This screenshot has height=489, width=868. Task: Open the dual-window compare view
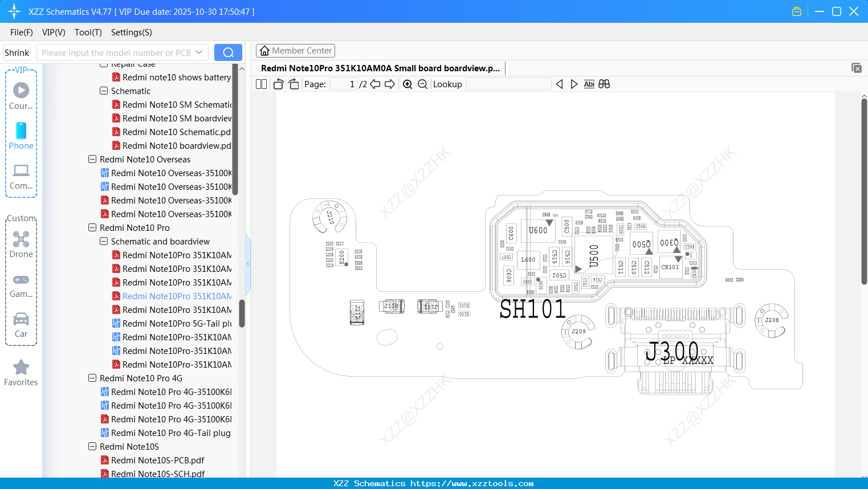604,84
